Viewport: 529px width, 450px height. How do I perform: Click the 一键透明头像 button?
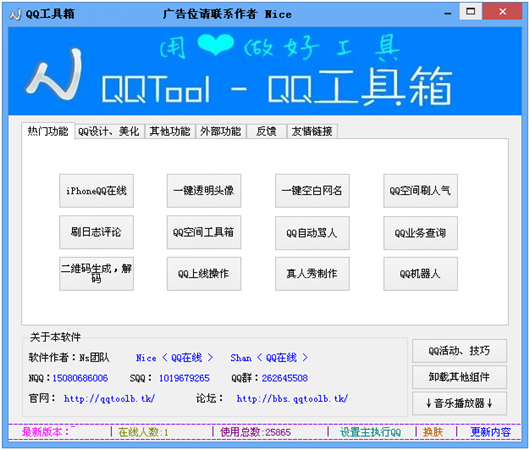[x=204, y=191]
